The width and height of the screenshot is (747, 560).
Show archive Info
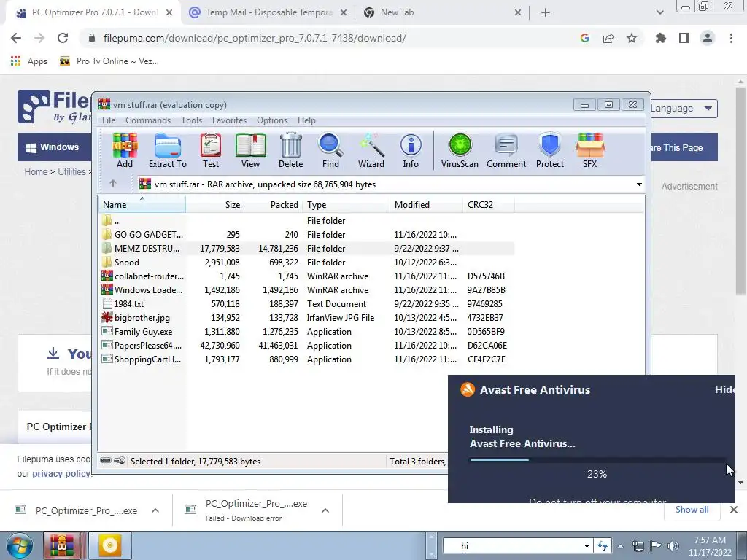click(411, 150)
